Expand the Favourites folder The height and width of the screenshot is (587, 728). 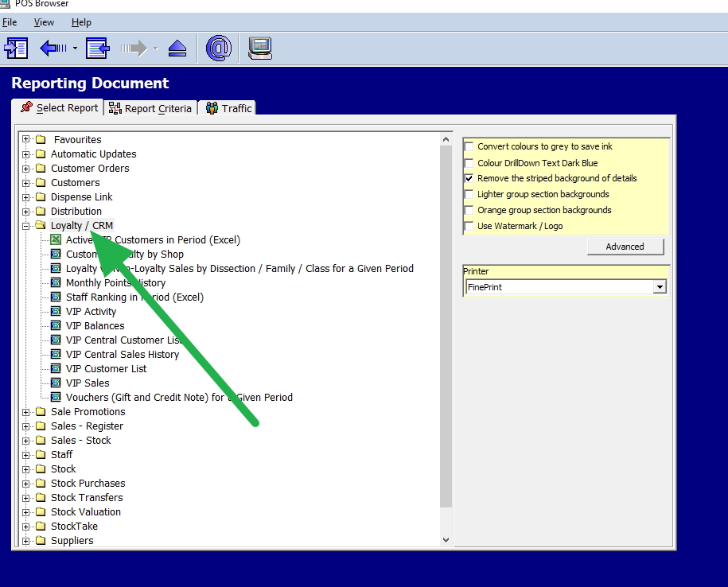point(26,139)
